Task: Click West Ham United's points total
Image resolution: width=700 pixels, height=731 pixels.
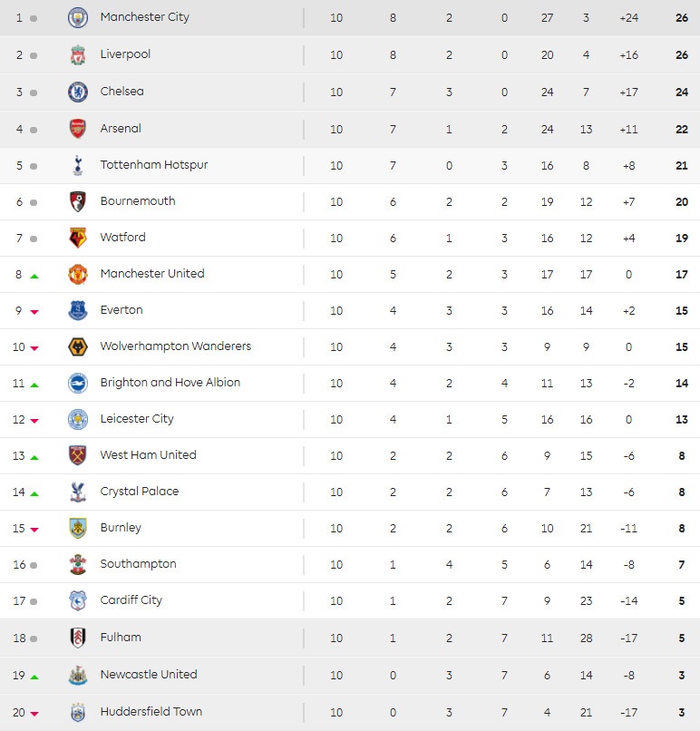Action: 682,456
